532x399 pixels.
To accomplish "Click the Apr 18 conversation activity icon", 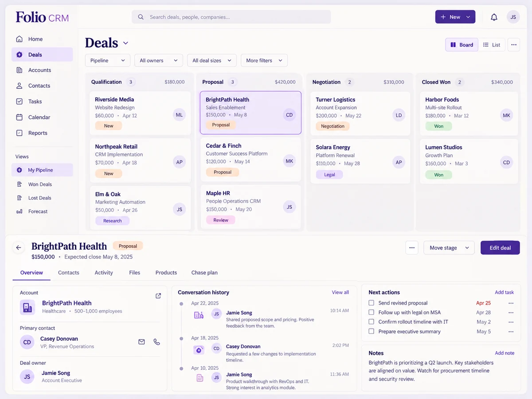I will coord(199,349).
